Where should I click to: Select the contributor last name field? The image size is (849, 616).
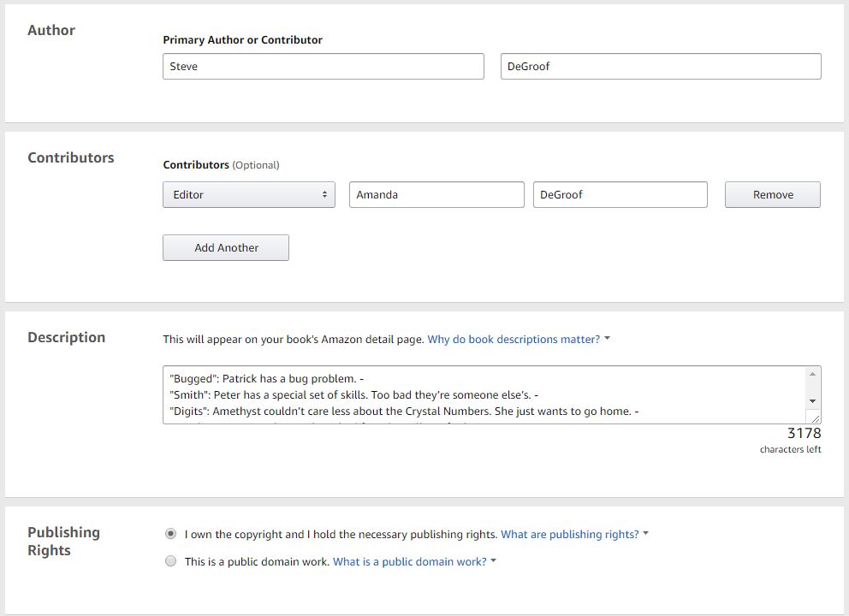coord(620,195)
